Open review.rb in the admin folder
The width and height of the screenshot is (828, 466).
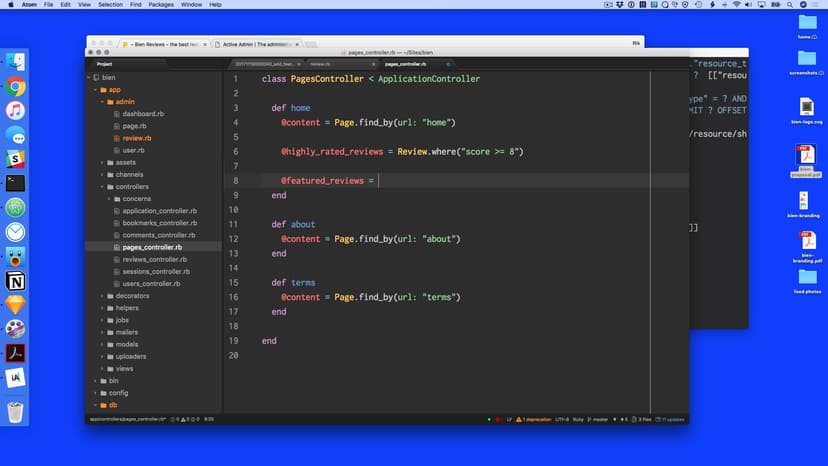[137, 138]
